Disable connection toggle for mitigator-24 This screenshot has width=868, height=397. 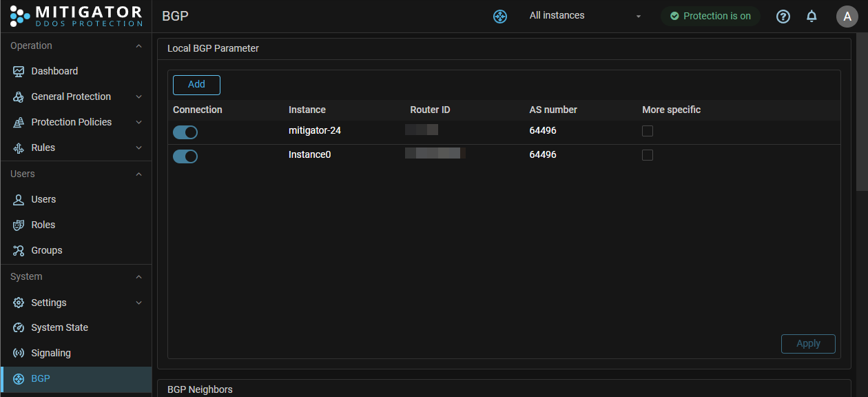coord(185,132)
